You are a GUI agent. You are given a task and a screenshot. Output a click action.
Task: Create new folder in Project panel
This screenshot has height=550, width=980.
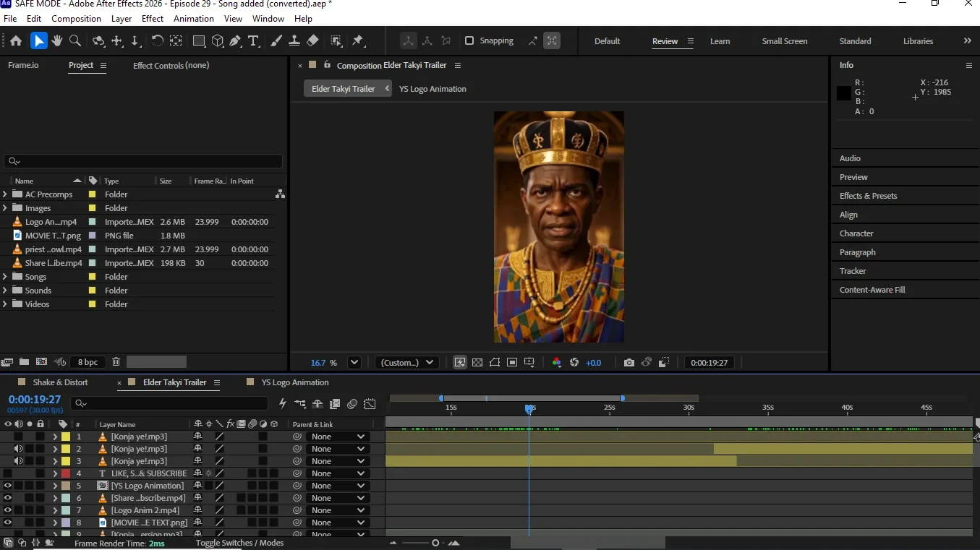(24, 362)
